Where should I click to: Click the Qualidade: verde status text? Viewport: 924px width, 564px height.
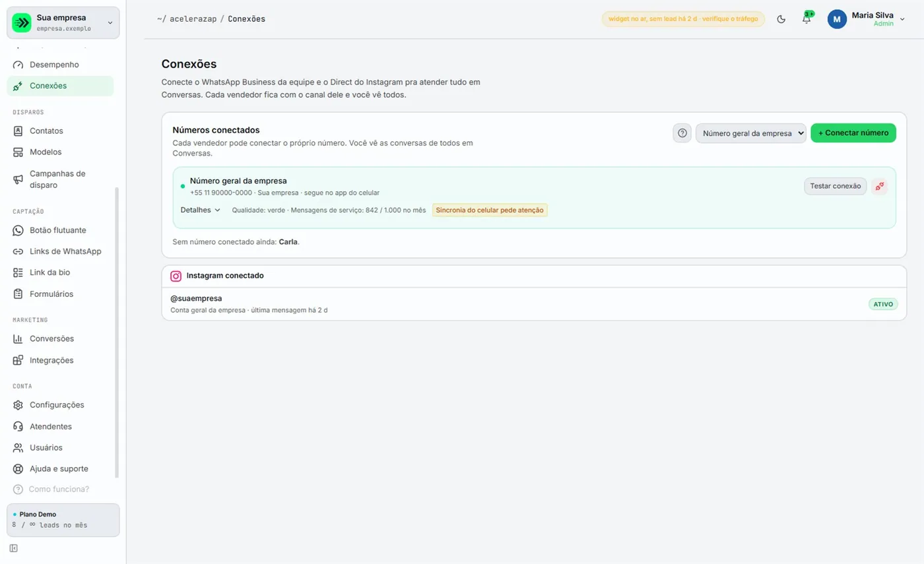point(259,210)
